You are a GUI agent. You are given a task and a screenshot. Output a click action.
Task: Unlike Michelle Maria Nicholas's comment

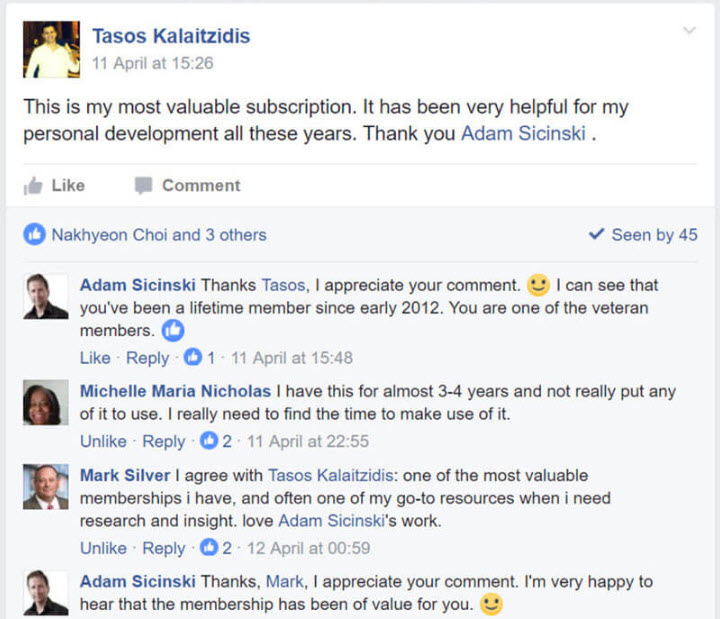tap(103, 441)
